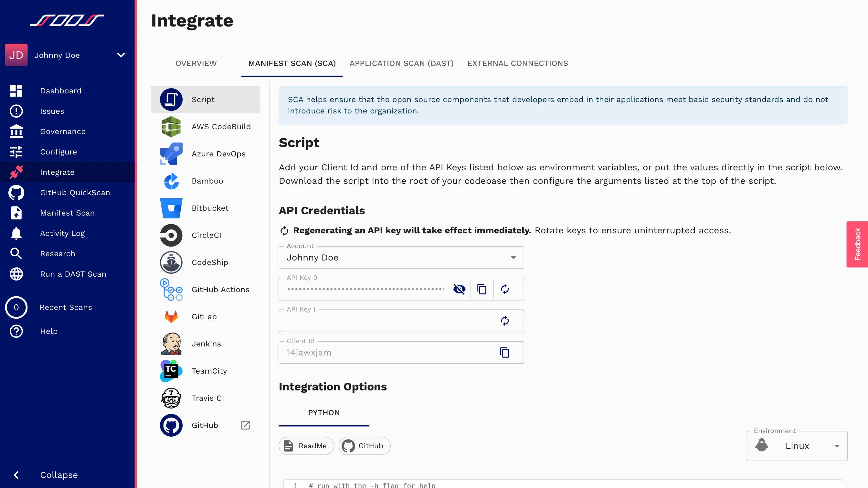Switch to Application Scan (DAST) tab
868x488 pixels.
pyautogui.click(x=401, y=63)
